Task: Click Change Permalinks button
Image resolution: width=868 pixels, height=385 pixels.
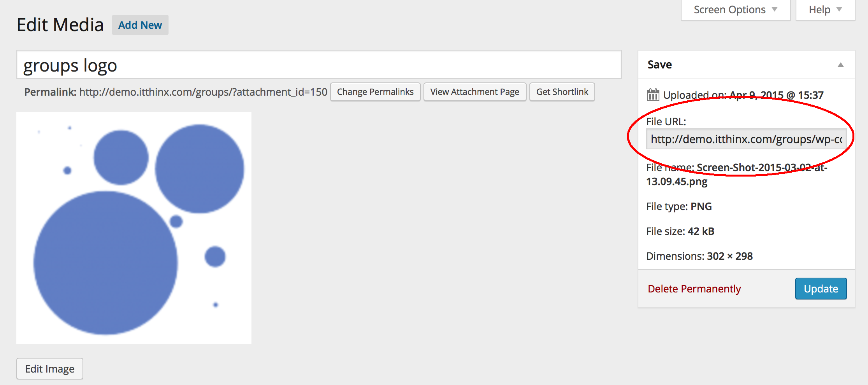Action: pyautogui.click(x=375, y=92)
